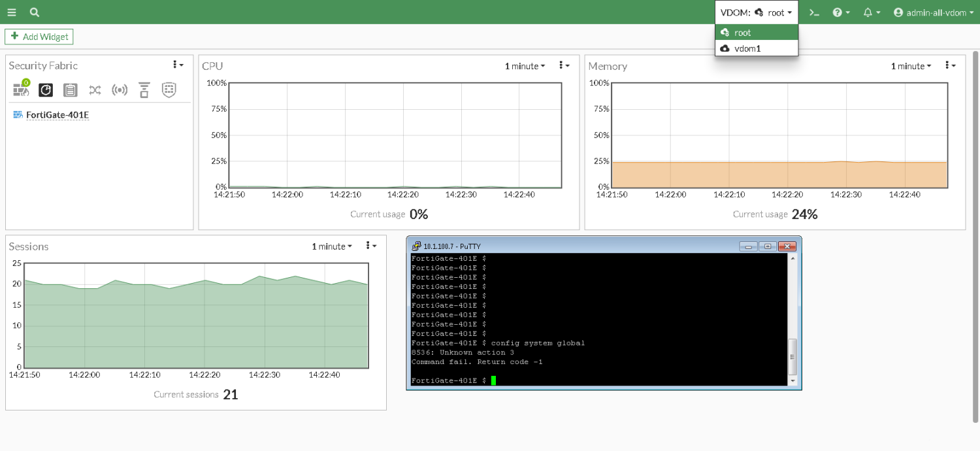Click the Add Widget button
The height and width of the screenshot is (451, 980).
(x=39, y=37)
